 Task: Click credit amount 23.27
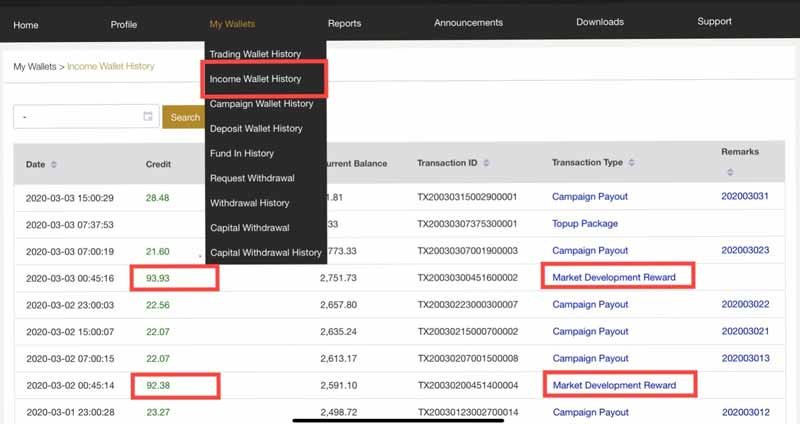click(158, 412)
